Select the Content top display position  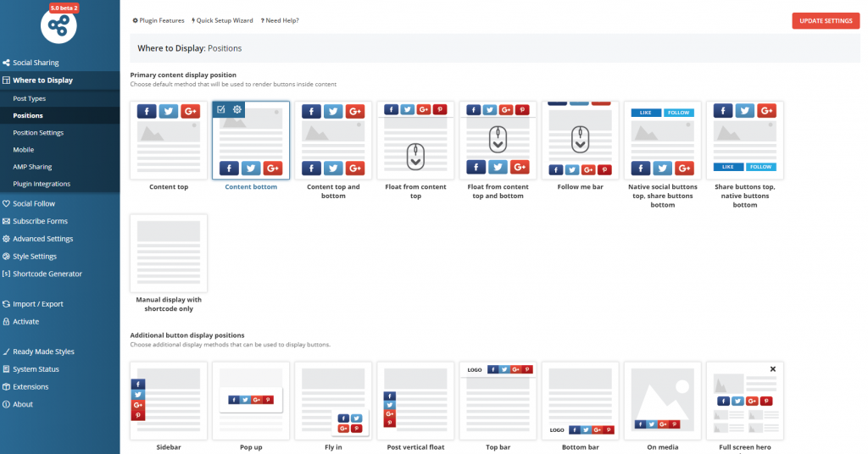[169, 141]
